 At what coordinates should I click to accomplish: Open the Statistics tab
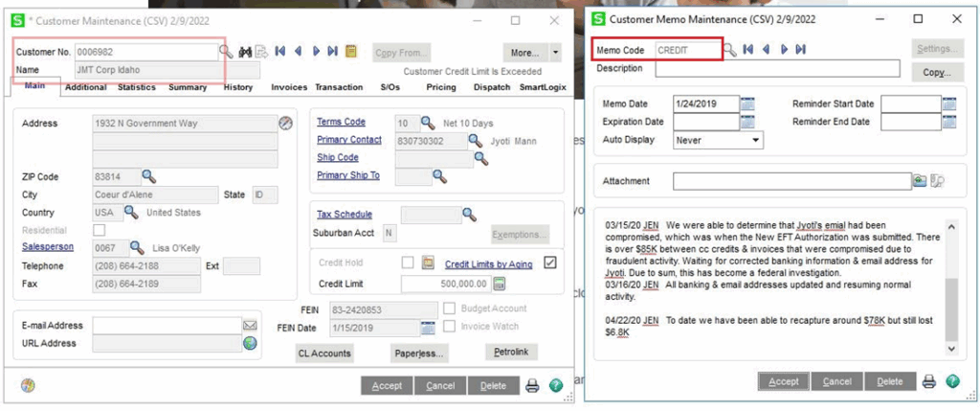(137, 88)
